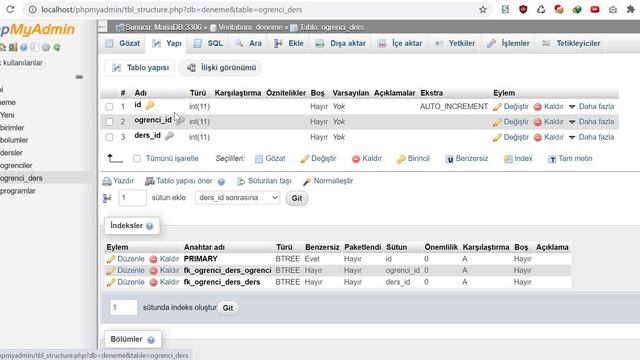Open dersler table in sidebar
The image size is (640, 360).
coord(11,153)
